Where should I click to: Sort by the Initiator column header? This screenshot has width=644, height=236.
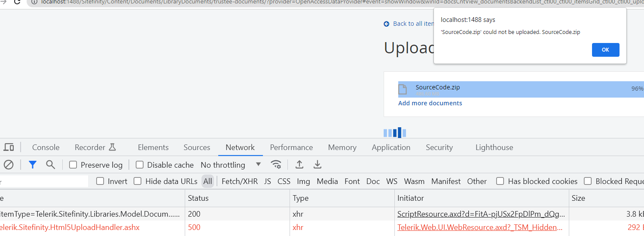[x=482, y=198]
